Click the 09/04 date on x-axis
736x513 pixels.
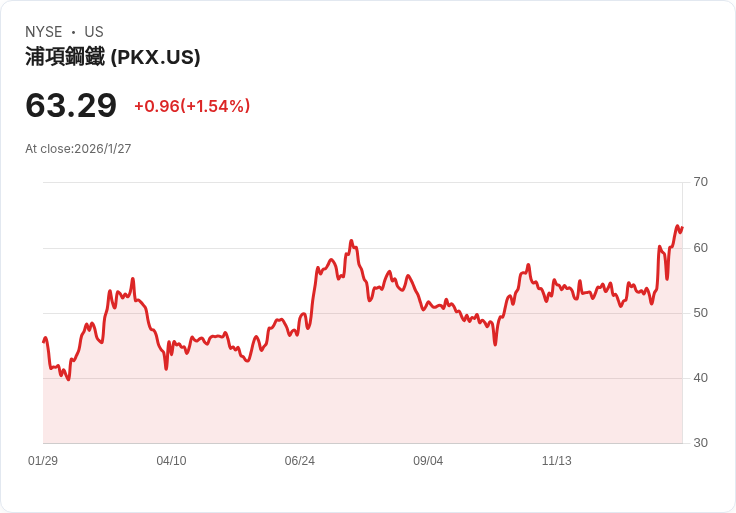pyautogui.click(x=428, y=461)
